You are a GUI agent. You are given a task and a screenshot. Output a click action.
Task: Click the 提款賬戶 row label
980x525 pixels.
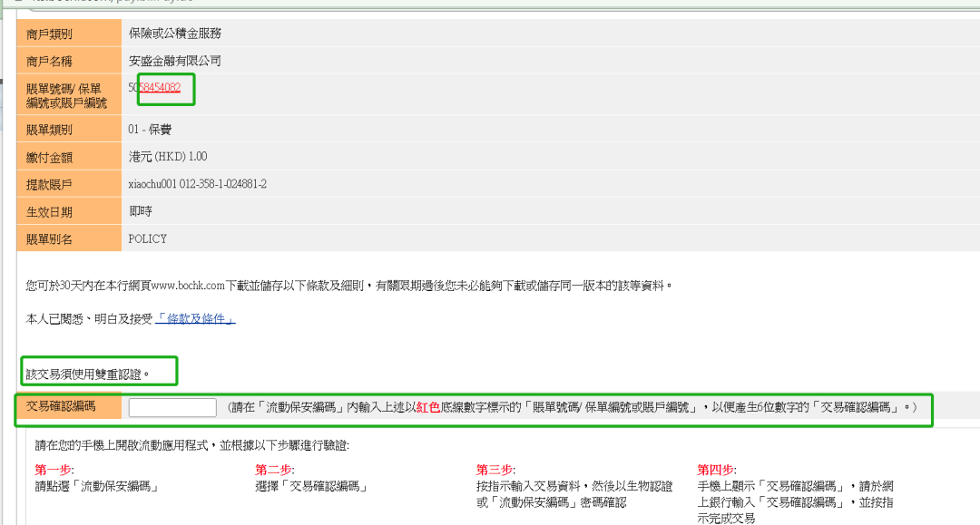[49, 185]
